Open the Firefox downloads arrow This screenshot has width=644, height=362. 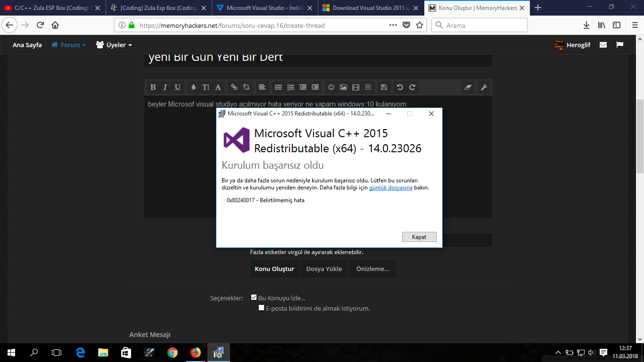[x=586, y=25]
